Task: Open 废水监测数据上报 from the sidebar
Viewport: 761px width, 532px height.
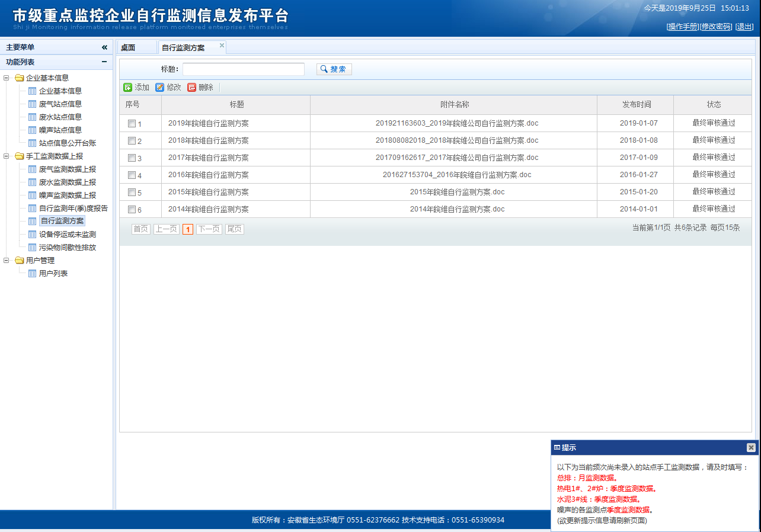Action: [x=67, y=182]
